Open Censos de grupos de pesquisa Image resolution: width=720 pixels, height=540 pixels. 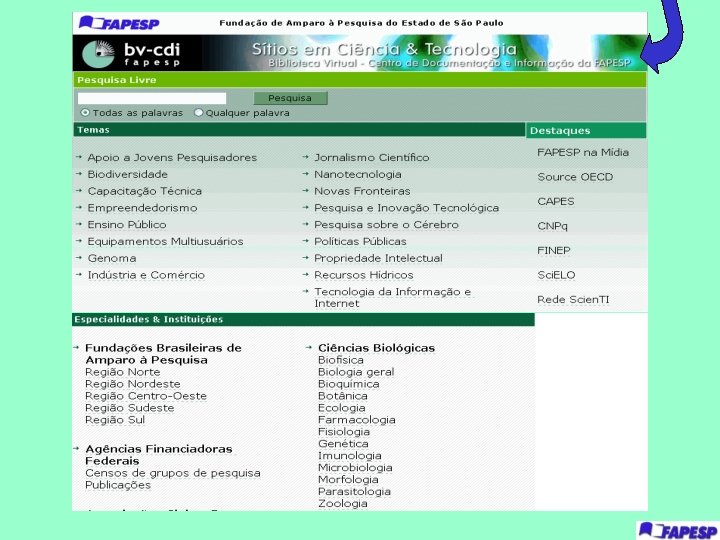click(173, 473)
